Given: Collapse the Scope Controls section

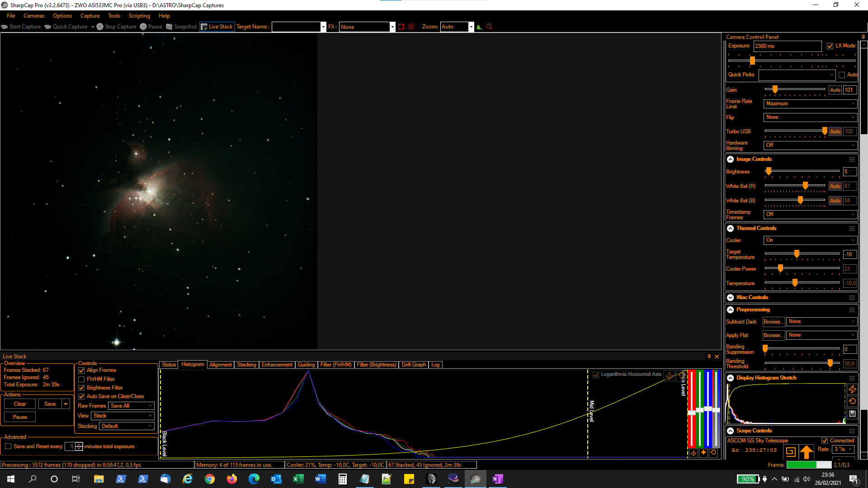Looking at the screenshot, I should (x=730, y=431).
